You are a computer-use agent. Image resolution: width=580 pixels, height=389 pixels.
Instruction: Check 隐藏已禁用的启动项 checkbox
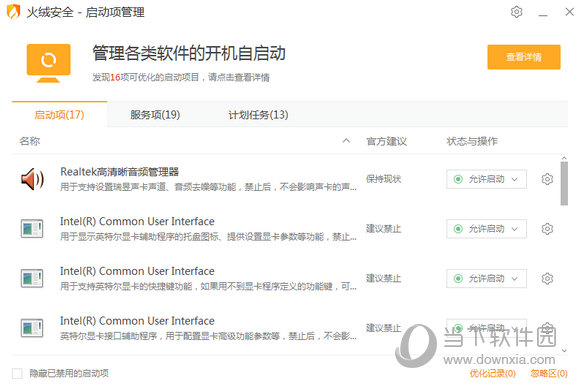pos(17,373)
